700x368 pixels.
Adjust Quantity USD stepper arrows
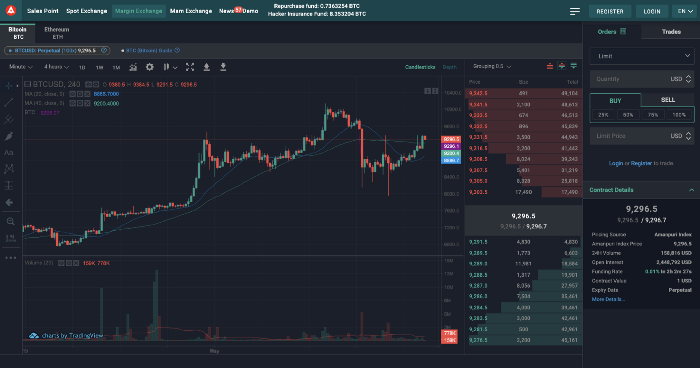(688, 79)
